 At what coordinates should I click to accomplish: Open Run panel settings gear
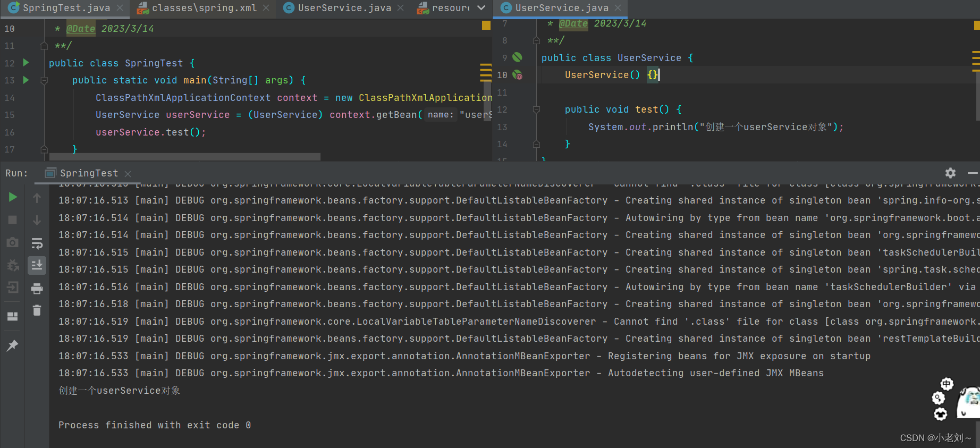(950, 173)
